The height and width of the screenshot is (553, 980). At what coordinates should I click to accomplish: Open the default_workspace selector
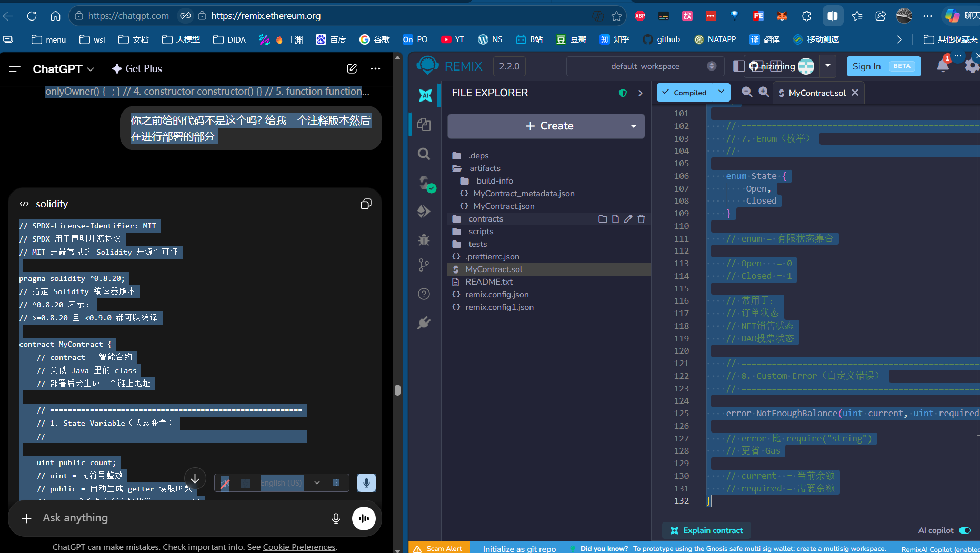646,66
